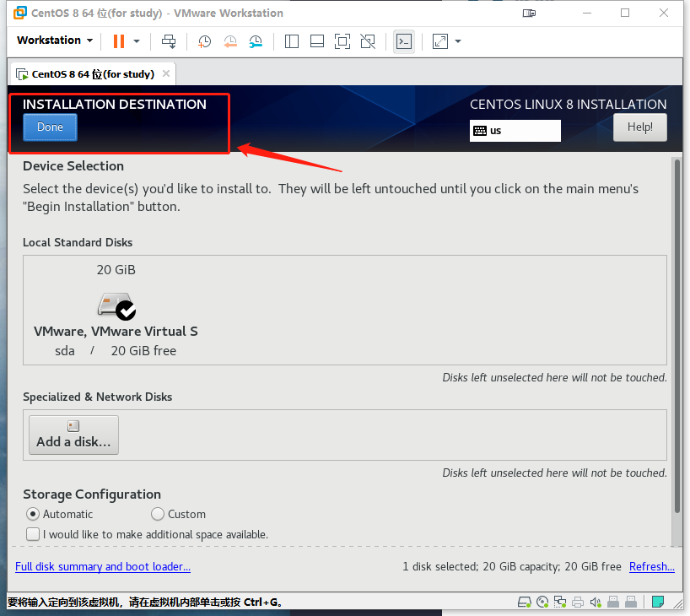This screenshot has width=690, height=616.
Task: Close the VMware Workstation window
Action: coord(664,14)
